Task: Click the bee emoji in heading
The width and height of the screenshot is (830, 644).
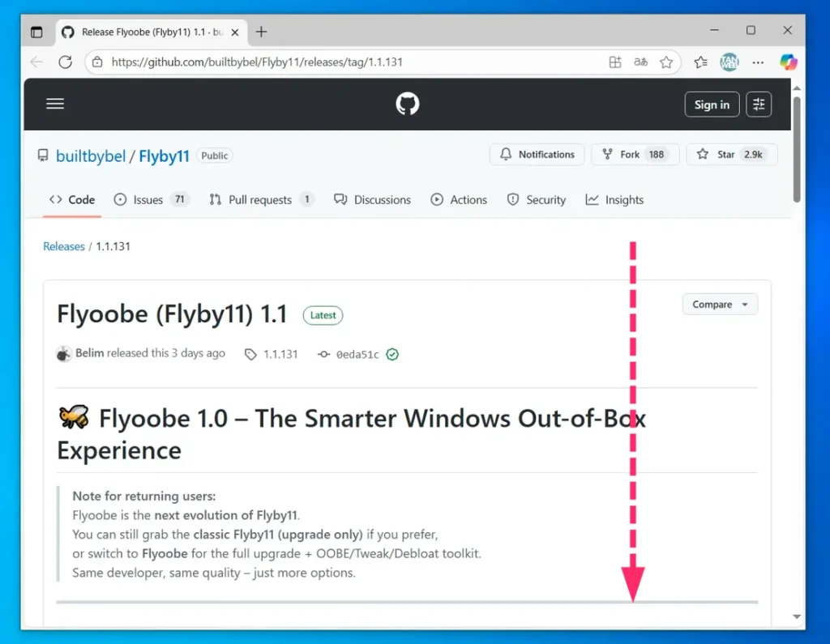Action: pyautogui.click(x=74, y=417)
